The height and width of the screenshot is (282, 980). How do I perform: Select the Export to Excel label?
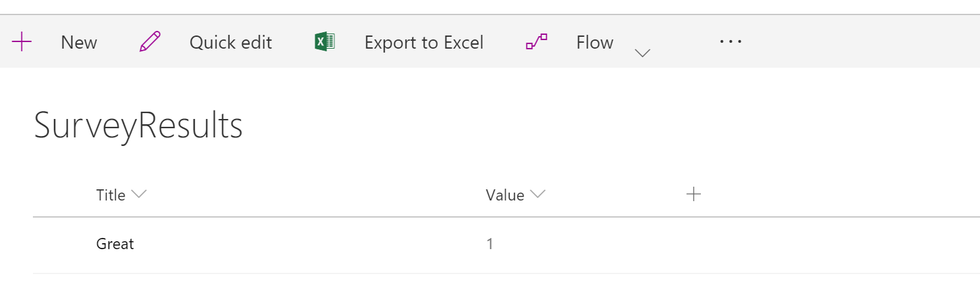point(424,43)
